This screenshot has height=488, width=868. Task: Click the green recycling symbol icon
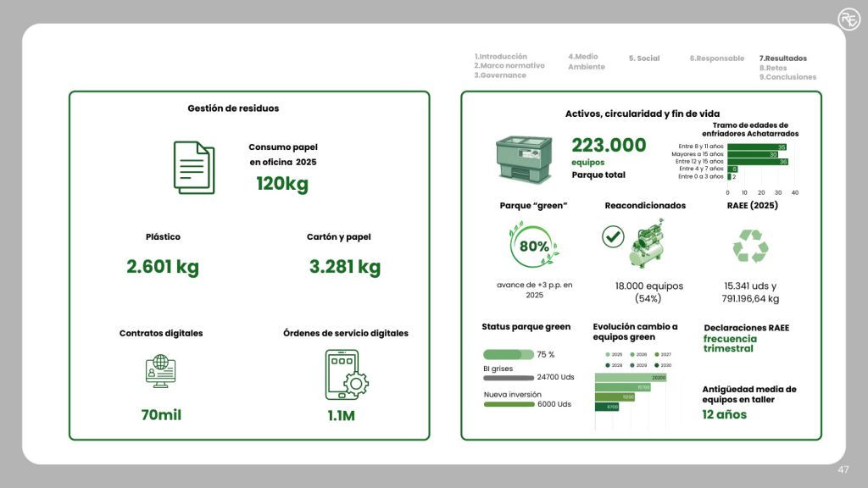point(751,246)
